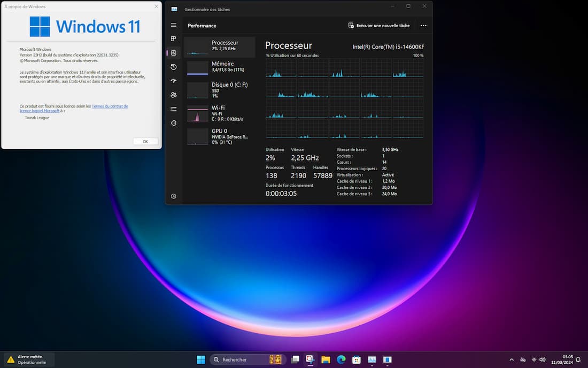
Task: Expand hidden system tray icons chevron
Action: pos(512,360)
